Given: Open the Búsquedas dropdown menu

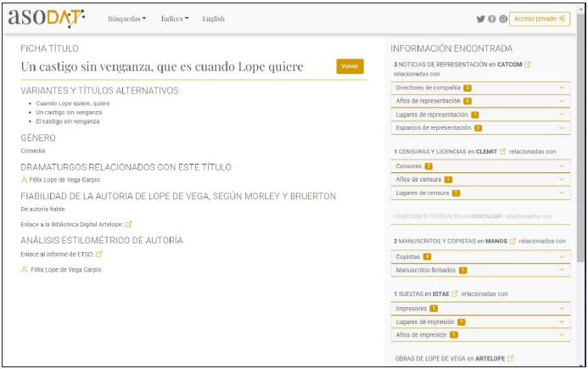Looking at the screenshot, I should click(x=127, y=19).
